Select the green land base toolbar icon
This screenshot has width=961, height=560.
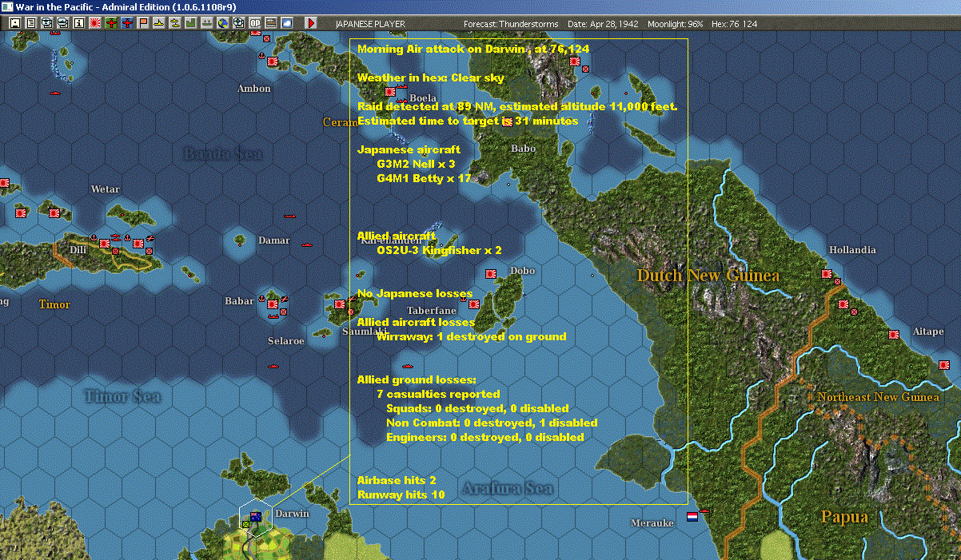[191, 23]
